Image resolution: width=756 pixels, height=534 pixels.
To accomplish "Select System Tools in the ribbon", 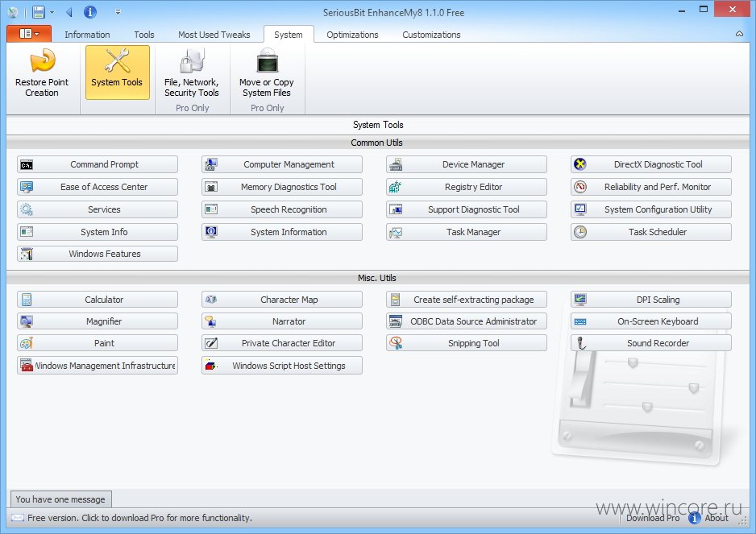I will [117, 72].
